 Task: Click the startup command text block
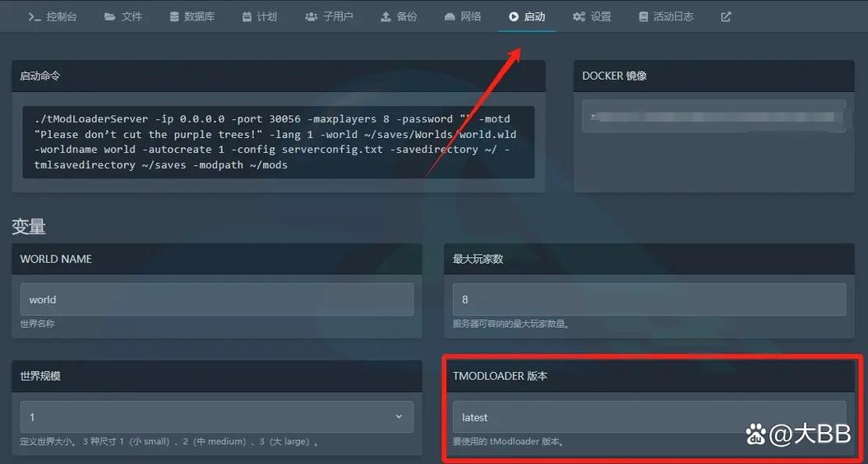pos(279,142)
